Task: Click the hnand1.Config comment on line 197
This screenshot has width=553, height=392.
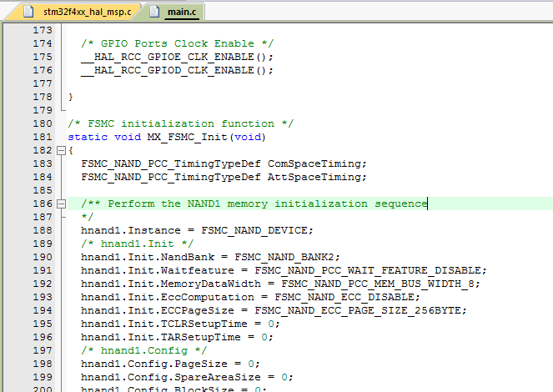Action: [144, 350]
